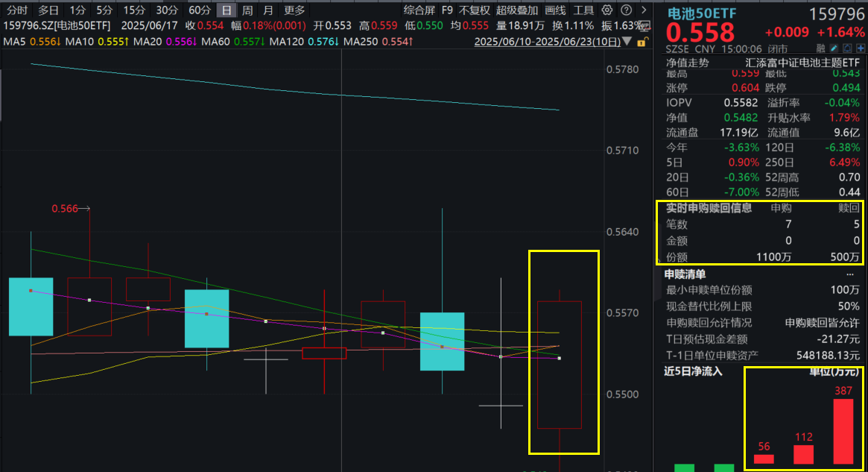Image resolution: width=868 pixels, height=472 pixels.
Task: Click the help question mark icon
Action: coord(624,10)
